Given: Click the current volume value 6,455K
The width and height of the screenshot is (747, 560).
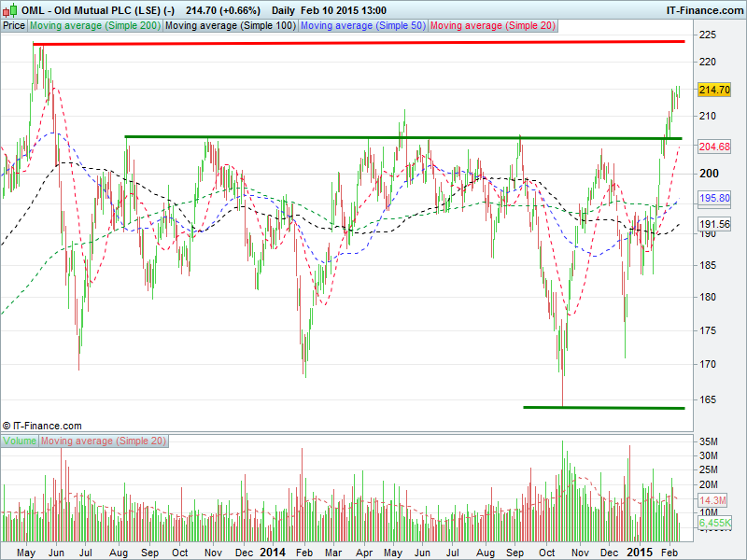Looking at the screenshot, I should click(x=714, y=523).
